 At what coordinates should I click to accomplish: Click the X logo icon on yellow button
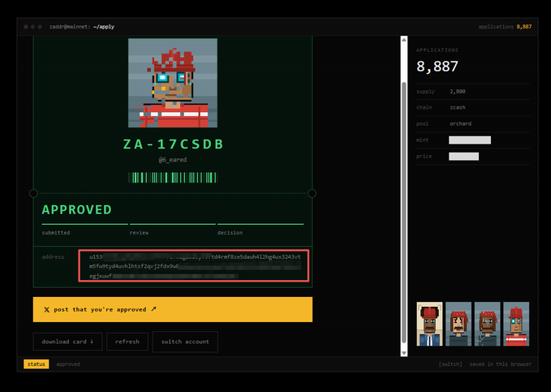point(46,310)
